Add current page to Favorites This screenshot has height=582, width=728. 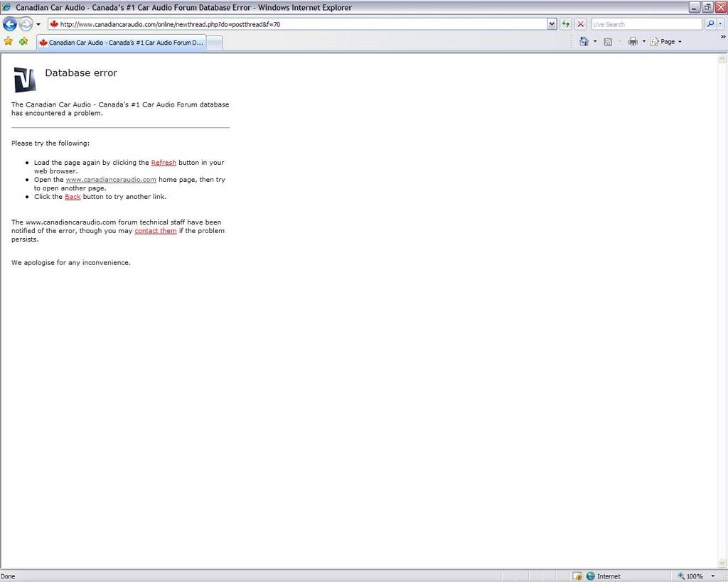[x=23, y=41]
